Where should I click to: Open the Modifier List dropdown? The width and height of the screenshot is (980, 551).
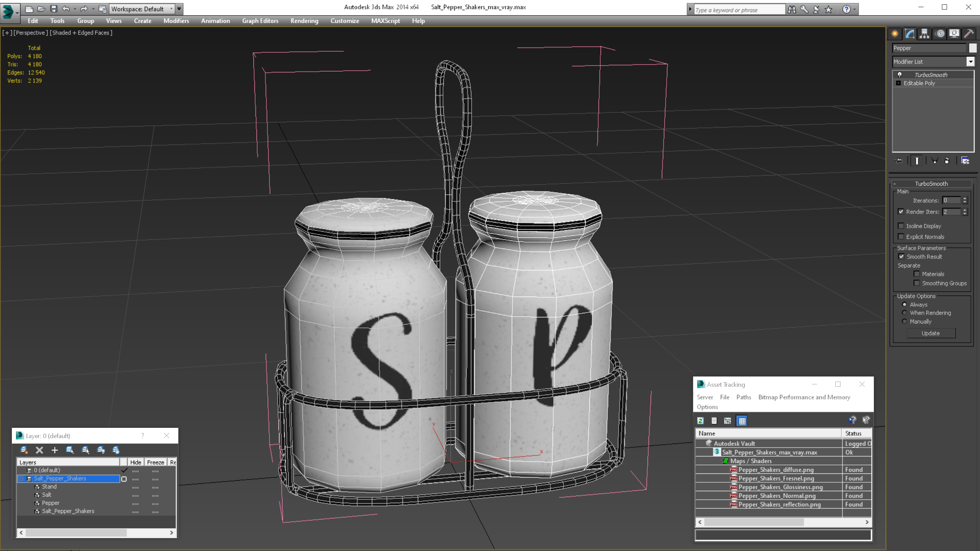970,62
